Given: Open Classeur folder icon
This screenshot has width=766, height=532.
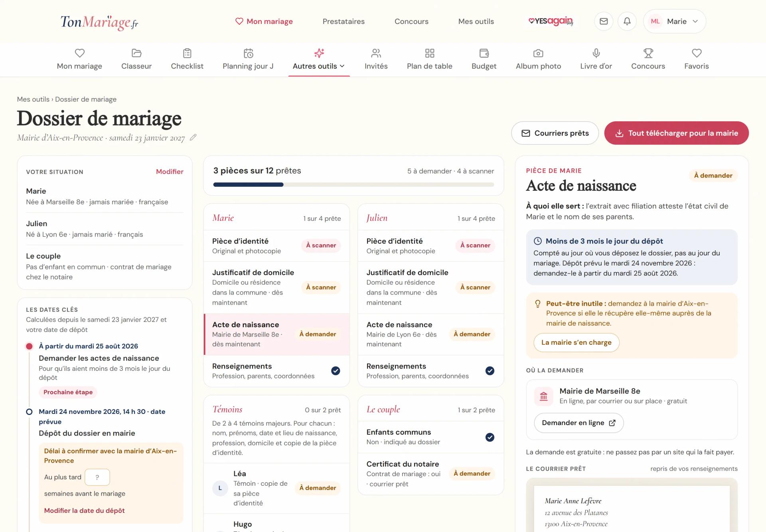Looking at the screenshot, I should pos(136,53).
